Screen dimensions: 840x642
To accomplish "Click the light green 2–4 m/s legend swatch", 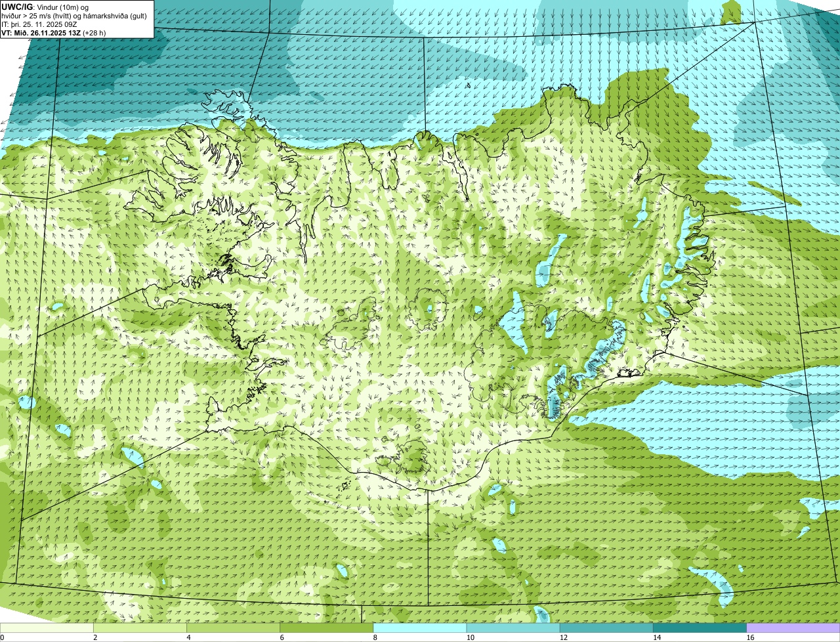I will point(140,628).
